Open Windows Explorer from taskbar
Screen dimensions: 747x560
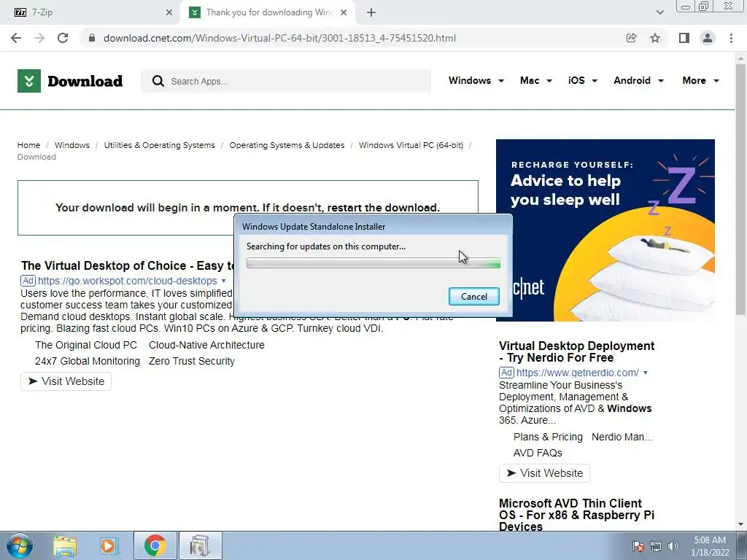click(65, 545)
